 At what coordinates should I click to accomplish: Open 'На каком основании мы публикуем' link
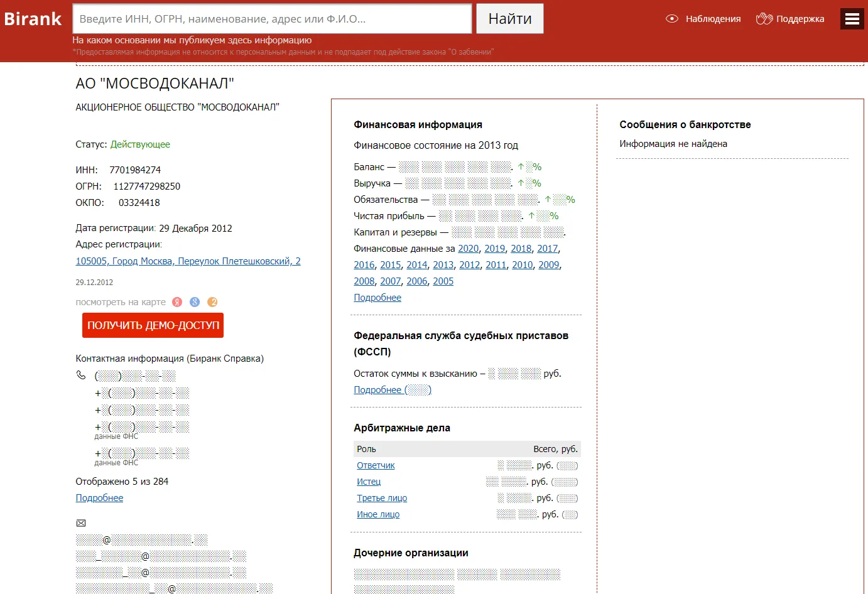point(192,40)
